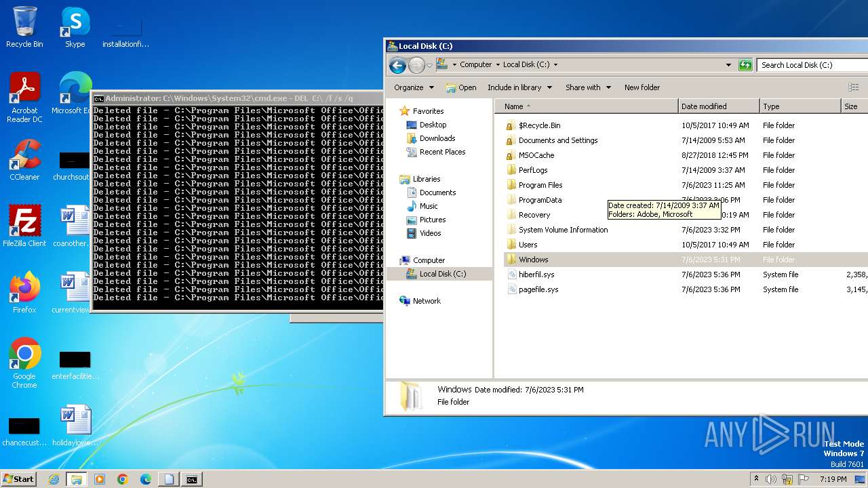Select the holidaylowe Word document icon
This screenshot has width=868, height=488.
75,426
